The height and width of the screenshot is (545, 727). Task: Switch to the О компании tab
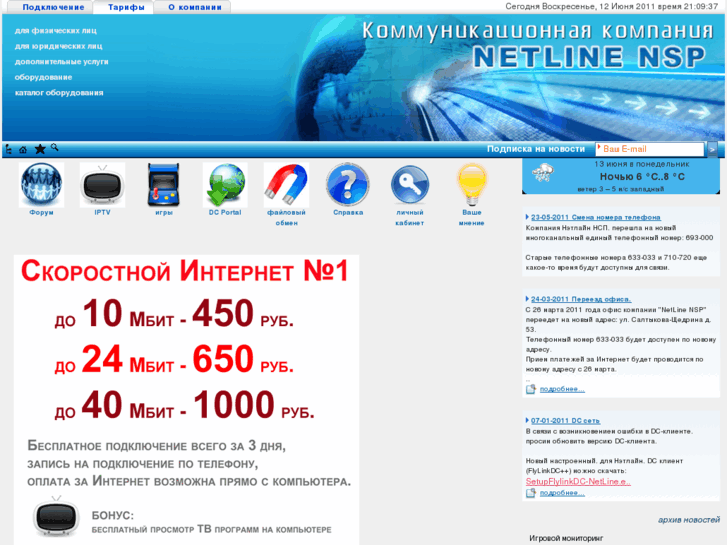[195, 7]
